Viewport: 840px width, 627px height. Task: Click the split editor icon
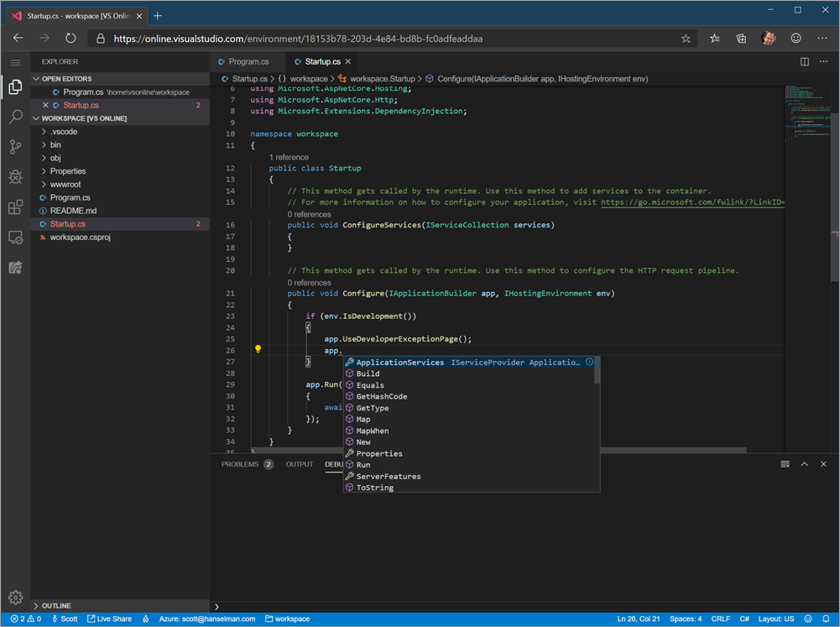pos(804,61)
